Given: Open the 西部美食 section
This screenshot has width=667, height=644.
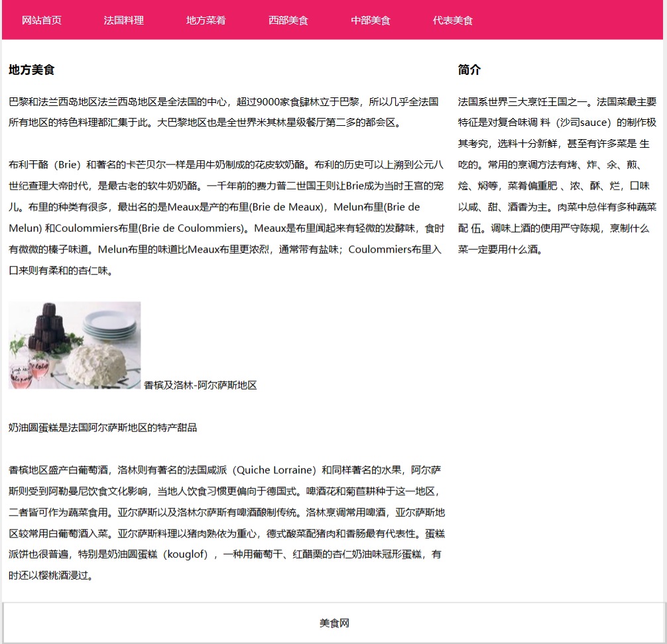Looking at the screenshot, I should click(288, 21).
